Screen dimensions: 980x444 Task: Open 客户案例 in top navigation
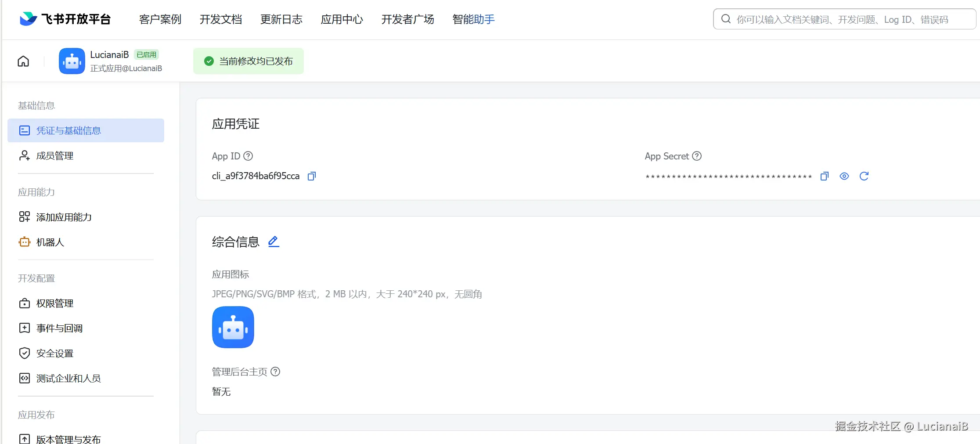tap(160, 19)
